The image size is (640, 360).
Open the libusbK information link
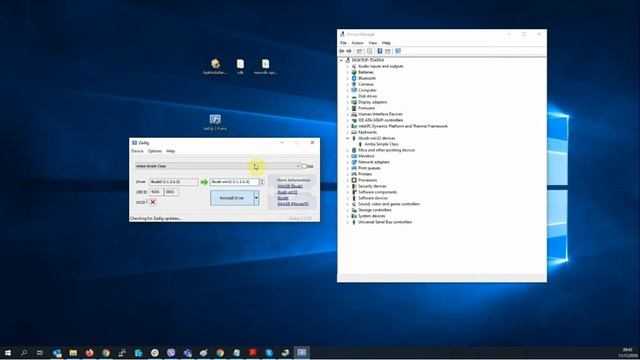(283, 198)
